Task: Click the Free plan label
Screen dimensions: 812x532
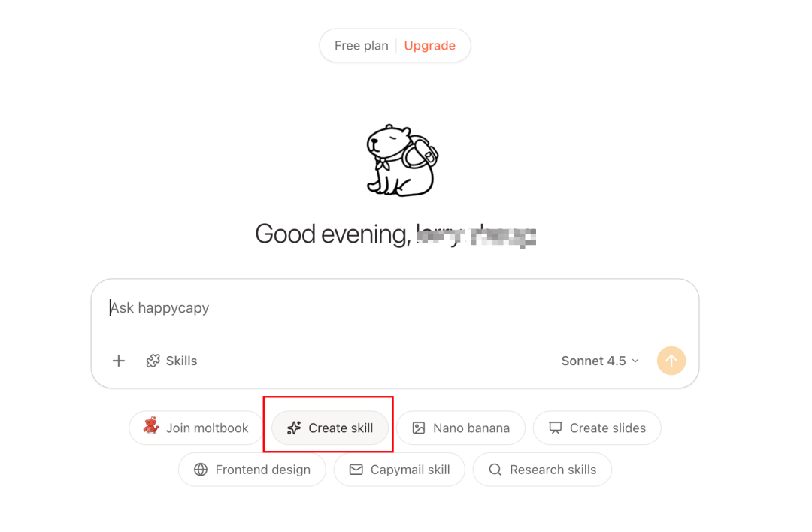Action: [361, 46]
